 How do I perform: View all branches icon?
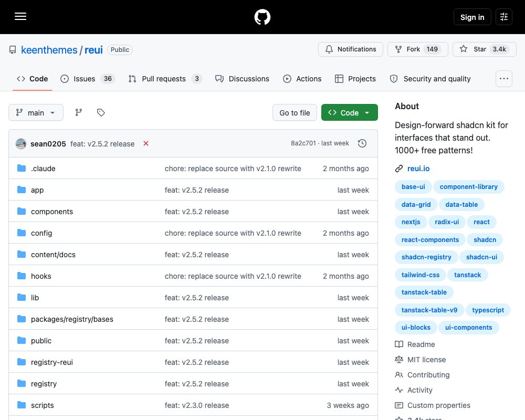[79, 112]
